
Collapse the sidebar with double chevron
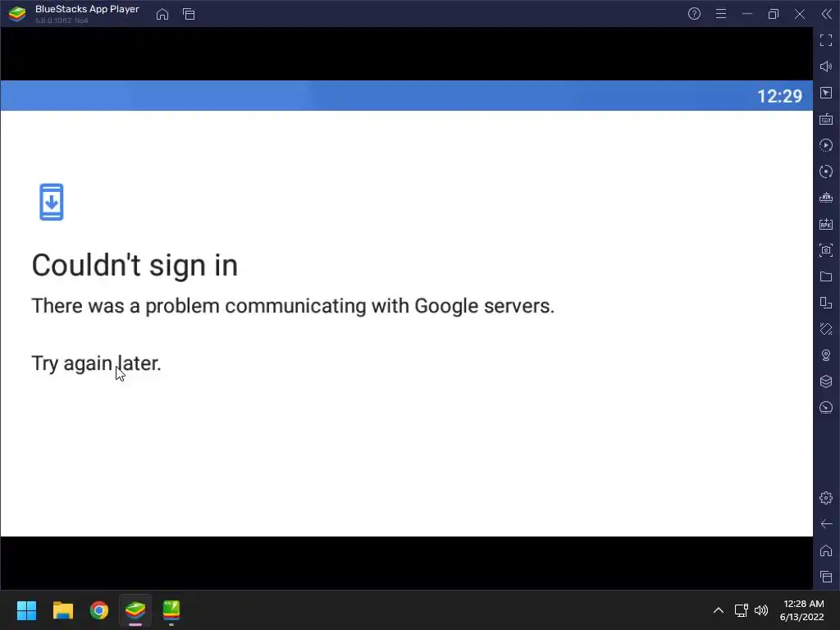pyautogui.click(x=827, y=14)
